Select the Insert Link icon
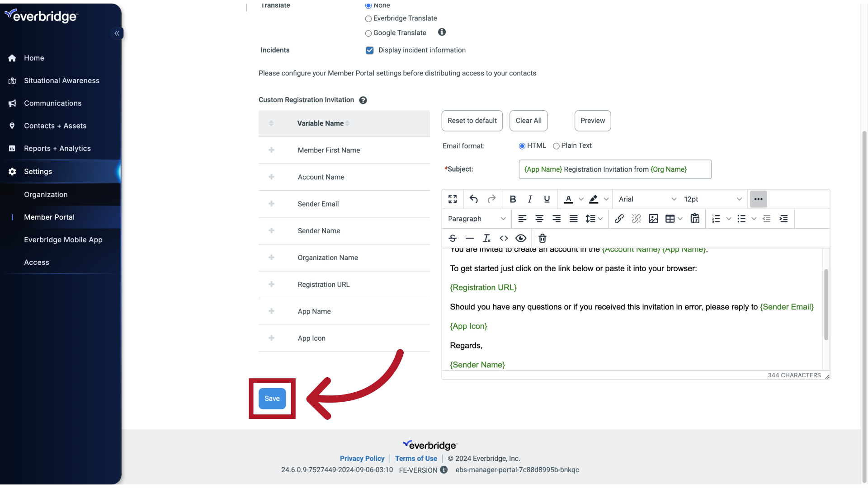Image resolution: width=868 pixels, height=488 pixels. point(619,219)
